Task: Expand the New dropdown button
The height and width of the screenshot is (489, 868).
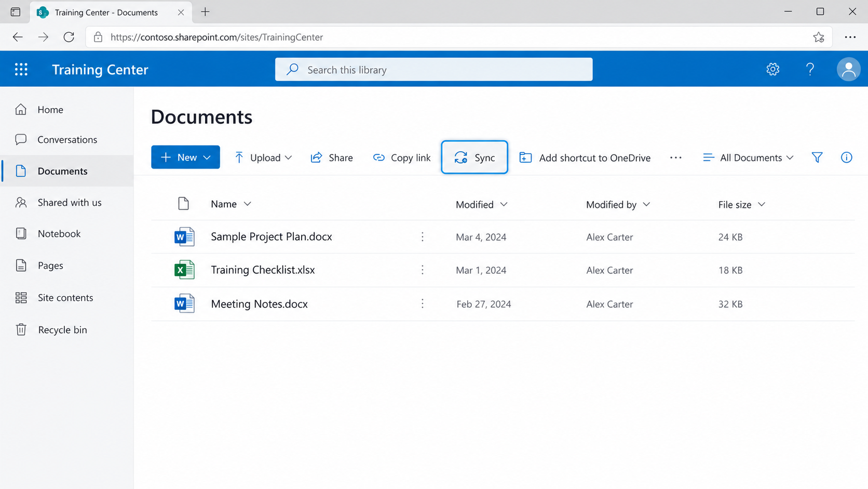Action: (185, 157)
